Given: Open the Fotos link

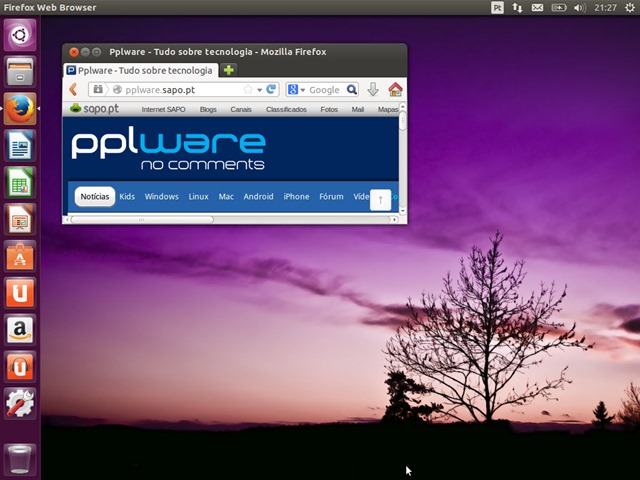Looking at the screenshot, I should tap(329, 109).
